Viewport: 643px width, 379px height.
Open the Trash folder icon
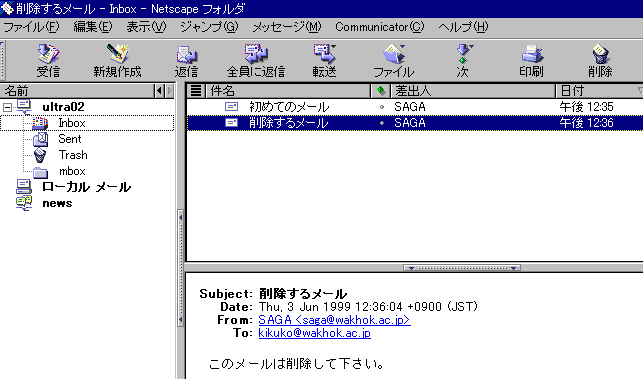40,155
